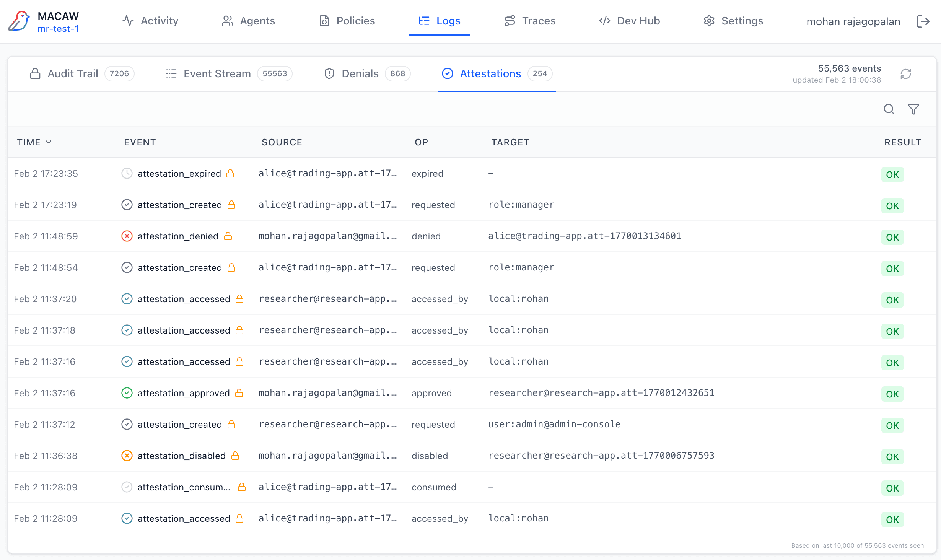Click the EVENT column header
Screen dimensions: 941x560
(140, 142)
